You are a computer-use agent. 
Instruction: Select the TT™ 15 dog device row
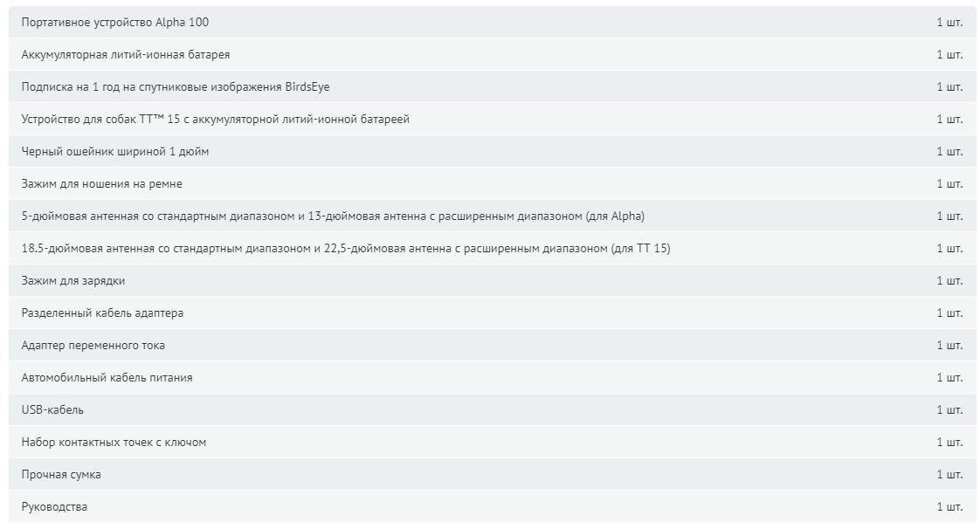pos(492,119)
